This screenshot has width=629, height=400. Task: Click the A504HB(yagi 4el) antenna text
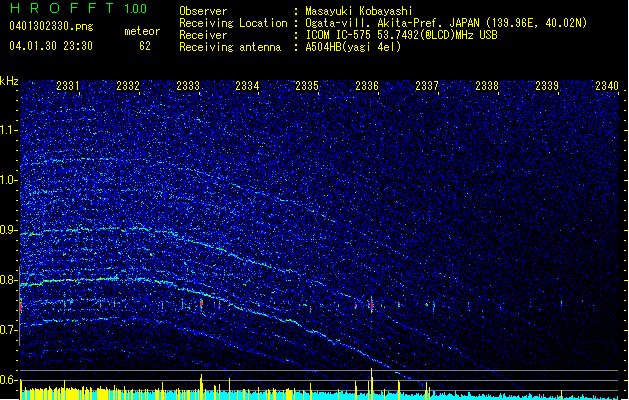click(353, 47)
